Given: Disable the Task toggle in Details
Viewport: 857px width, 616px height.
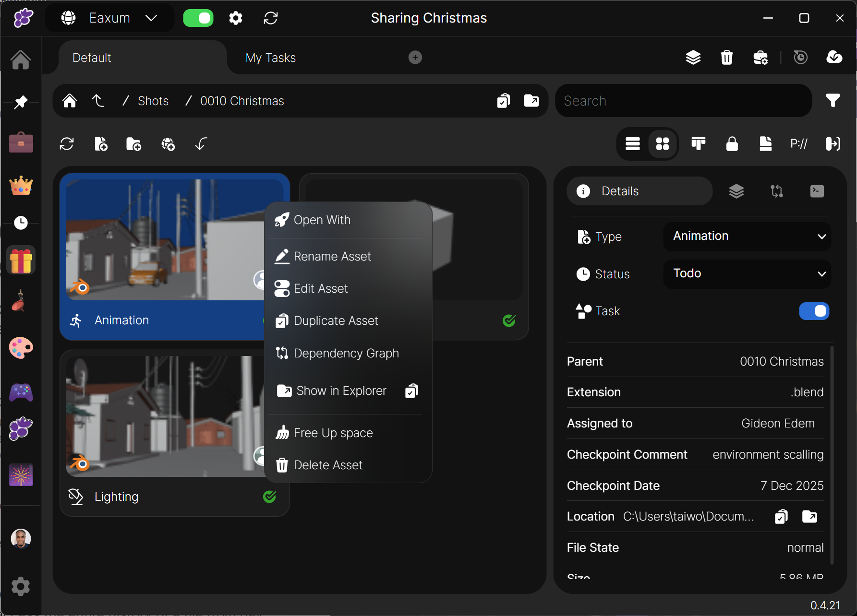Looking at the screenshot, I should point(814,311).
